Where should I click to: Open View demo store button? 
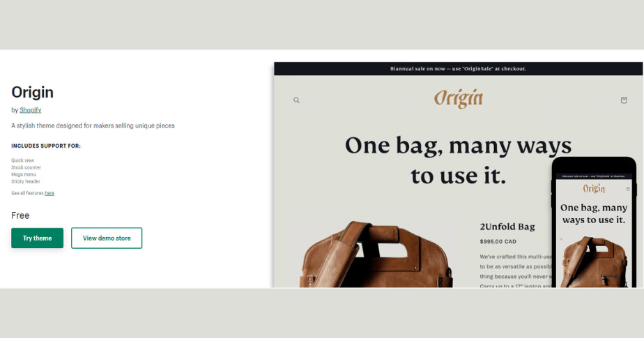pos(107,238)
